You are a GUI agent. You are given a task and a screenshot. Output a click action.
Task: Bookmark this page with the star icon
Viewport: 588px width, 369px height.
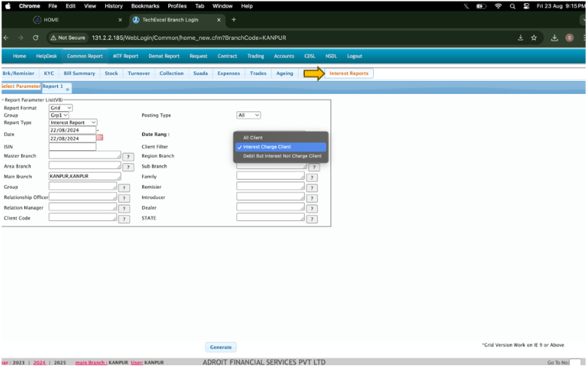click(534, 38)
